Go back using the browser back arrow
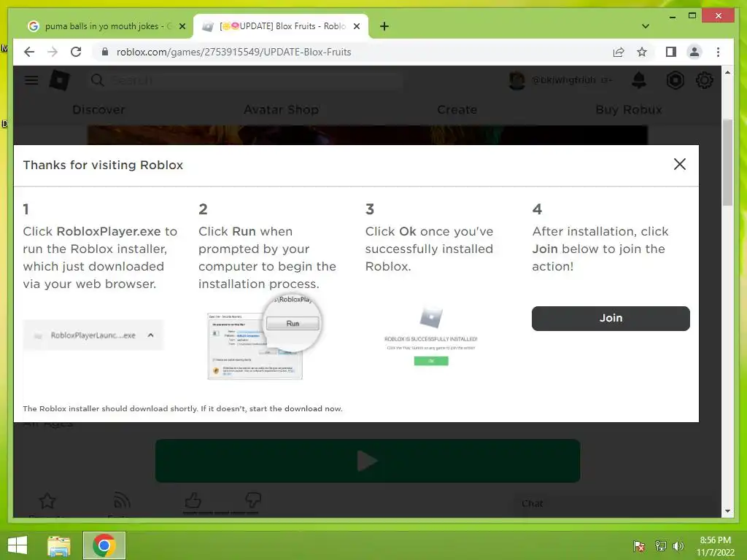 click(x=29, y=52)
